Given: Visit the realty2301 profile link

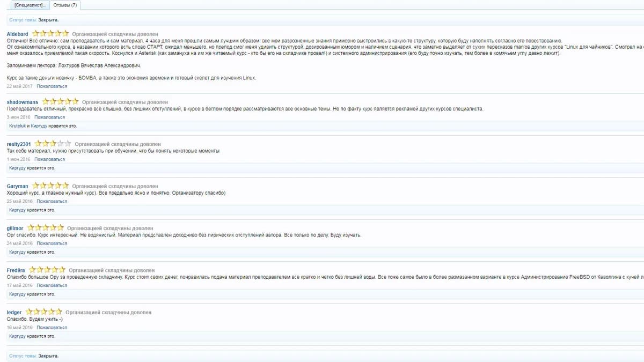Looking at the screenshot, I should tap(19, 144).
